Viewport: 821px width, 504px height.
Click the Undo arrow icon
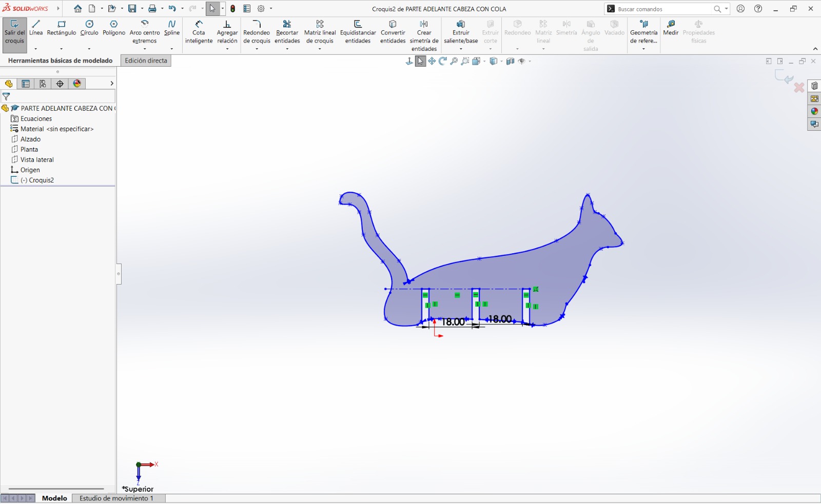172,9
